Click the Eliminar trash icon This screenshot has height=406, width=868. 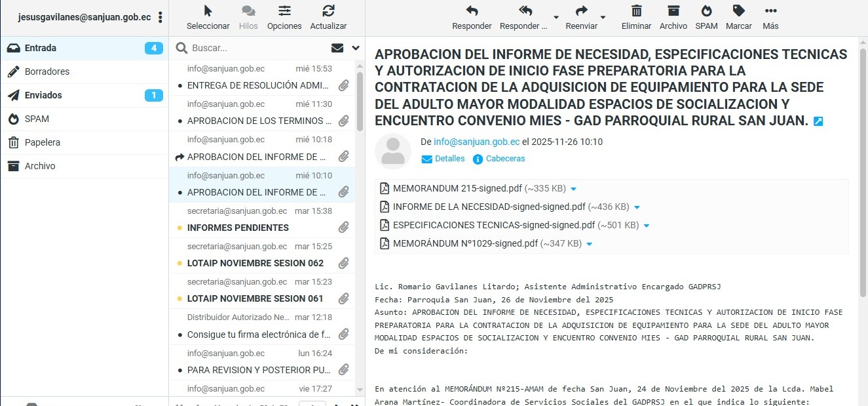(636, 11)
